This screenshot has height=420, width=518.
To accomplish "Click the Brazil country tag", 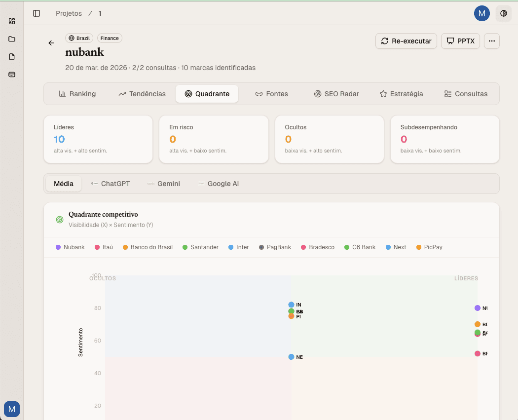I will click(79, 38).
